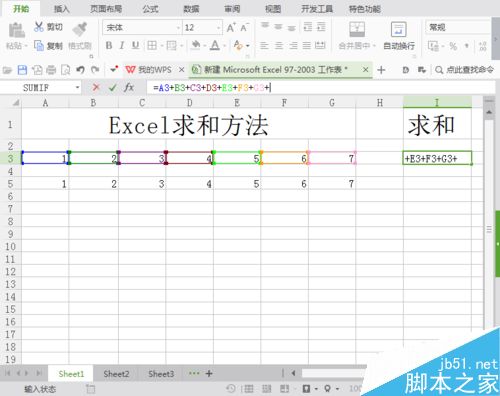Open the 视图 ribbon tab
This screenshot has width=500, height=396.
[273, 9]
